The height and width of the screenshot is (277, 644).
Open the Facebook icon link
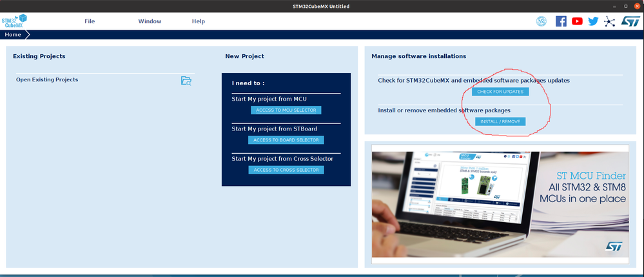pos(561,21)
